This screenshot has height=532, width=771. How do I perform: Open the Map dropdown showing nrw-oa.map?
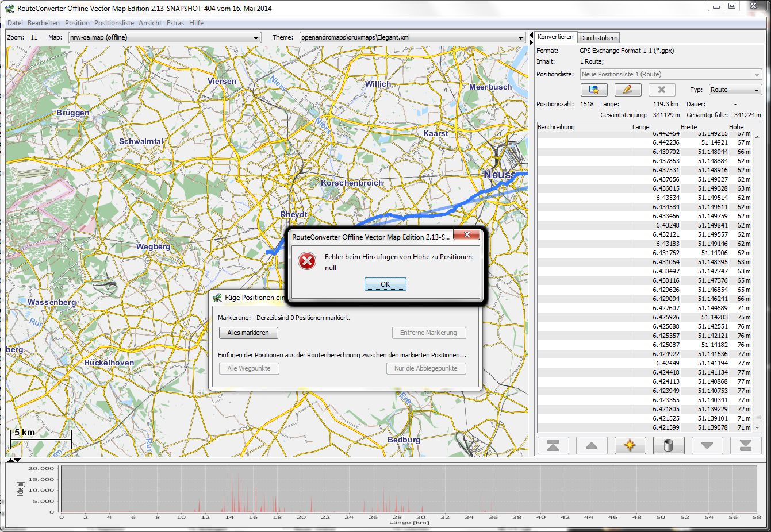[164, 38]
